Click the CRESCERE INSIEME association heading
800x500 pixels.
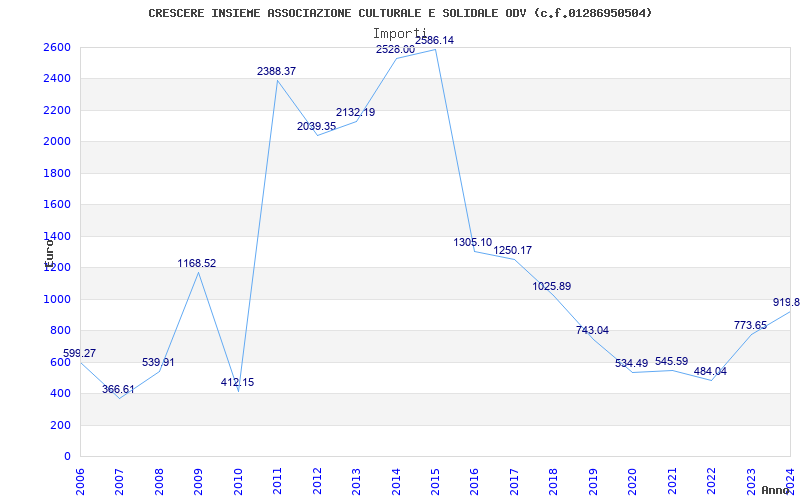point(400,13)
